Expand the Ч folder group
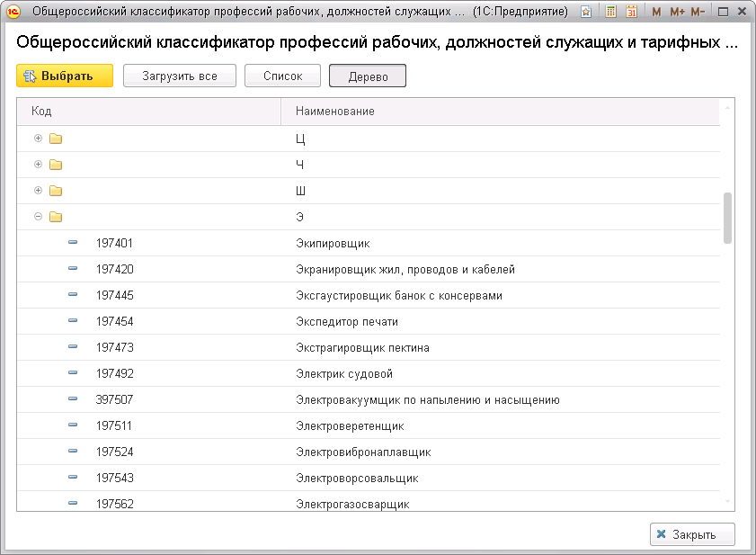 [x=38, y=165]
